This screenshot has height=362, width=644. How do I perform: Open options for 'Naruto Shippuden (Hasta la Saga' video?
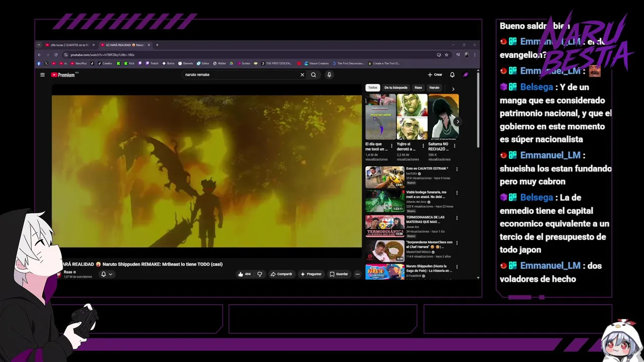click(x=457, y=266)
